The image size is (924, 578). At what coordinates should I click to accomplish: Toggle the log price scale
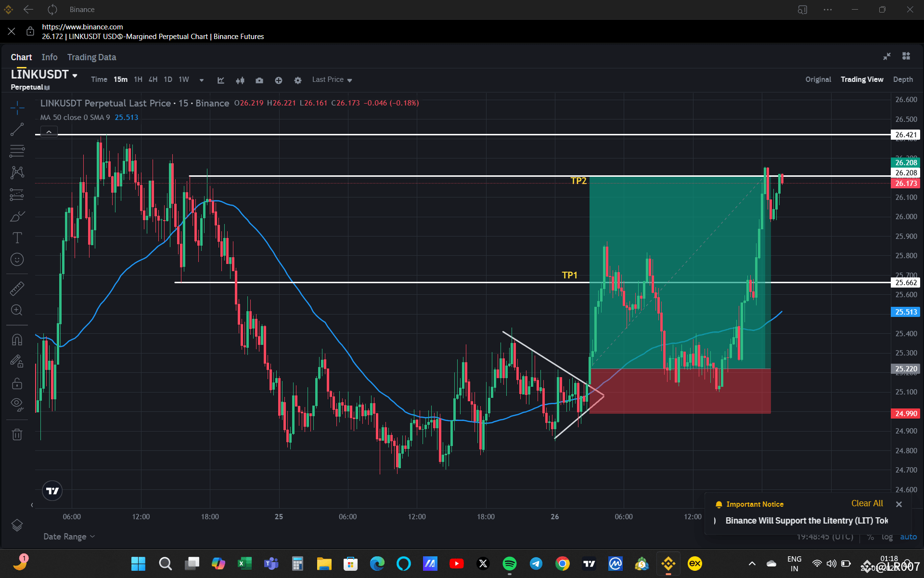pyautogui.click(x=887, y=537)
